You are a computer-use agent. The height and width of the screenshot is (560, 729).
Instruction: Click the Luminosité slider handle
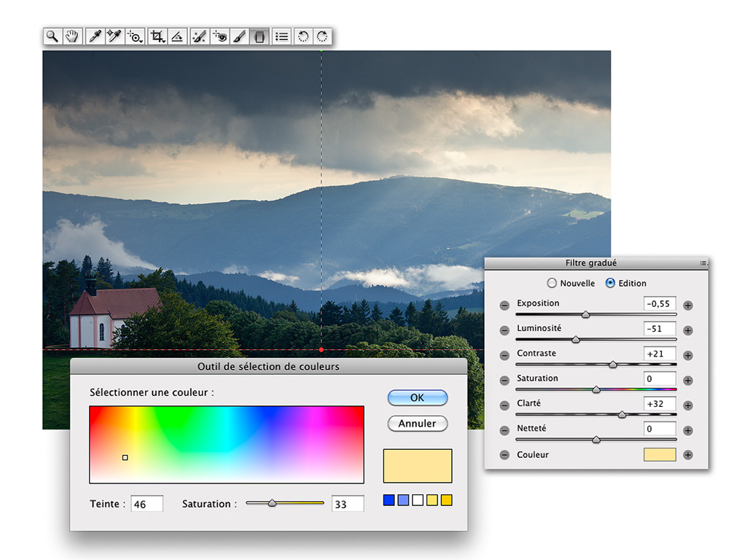point(576,340)
